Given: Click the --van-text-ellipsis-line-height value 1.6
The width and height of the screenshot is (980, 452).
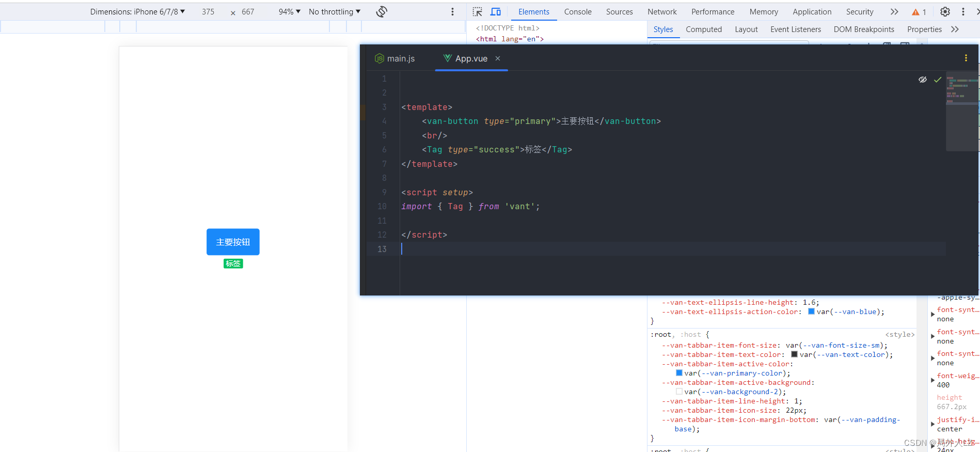Looking at the screenshot, I should (809, 302).
